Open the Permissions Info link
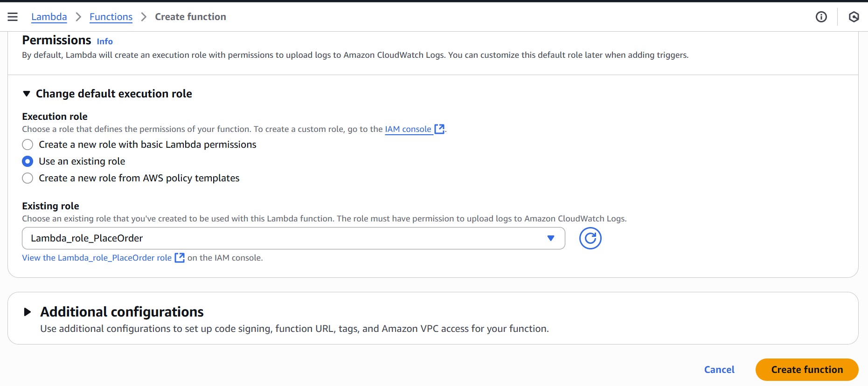The image size is (868, 386). (x=104, y=41)
